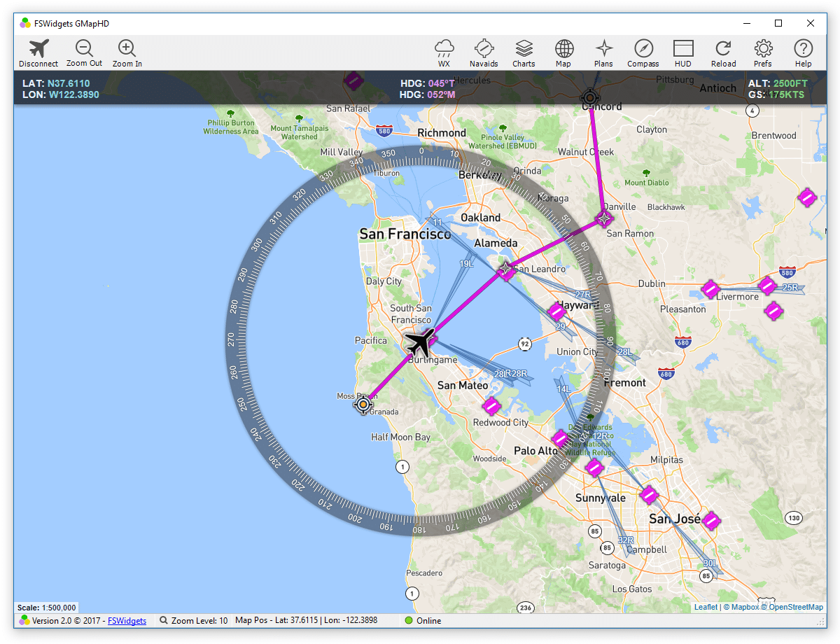Click the orange waypoint near Moss Beach
The width and height of the screenshot is (840, 644).
[363, 404]
